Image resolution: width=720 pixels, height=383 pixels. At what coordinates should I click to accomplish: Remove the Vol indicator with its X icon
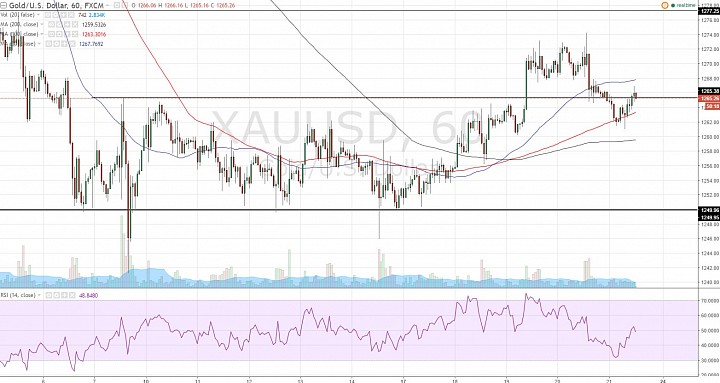pos(71,15)
